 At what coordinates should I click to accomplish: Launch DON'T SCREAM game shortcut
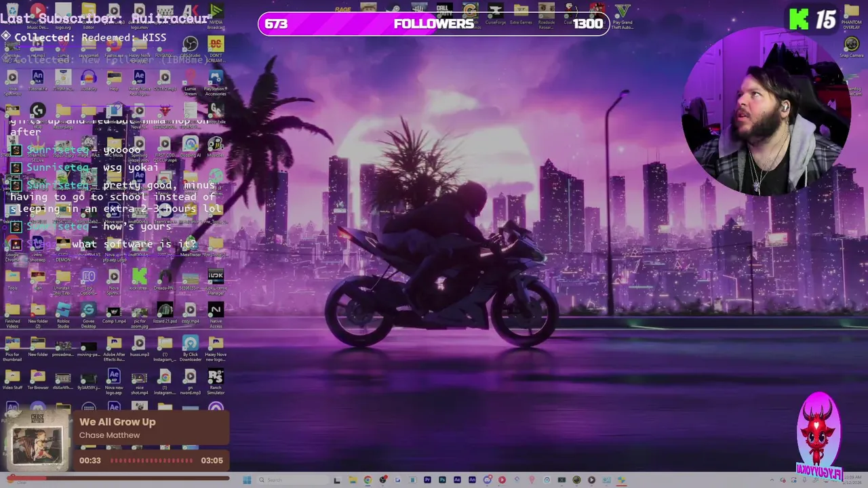point(216,49)
